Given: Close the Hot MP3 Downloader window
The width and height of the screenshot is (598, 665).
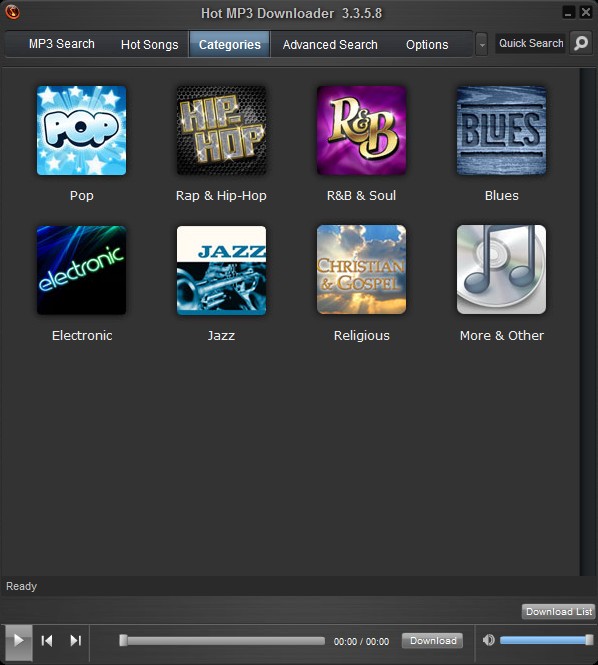Looking at the screenshot, I should 586,12.
